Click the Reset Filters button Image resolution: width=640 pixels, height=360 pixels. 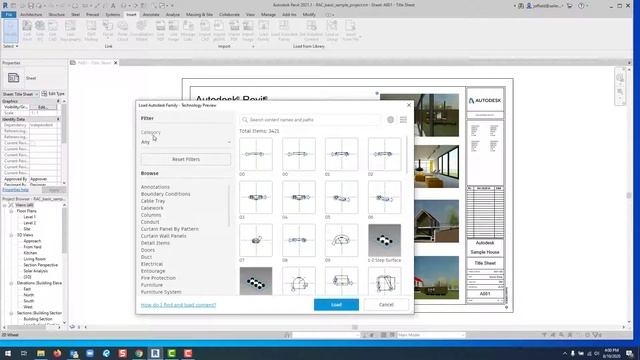pos(186,159)
